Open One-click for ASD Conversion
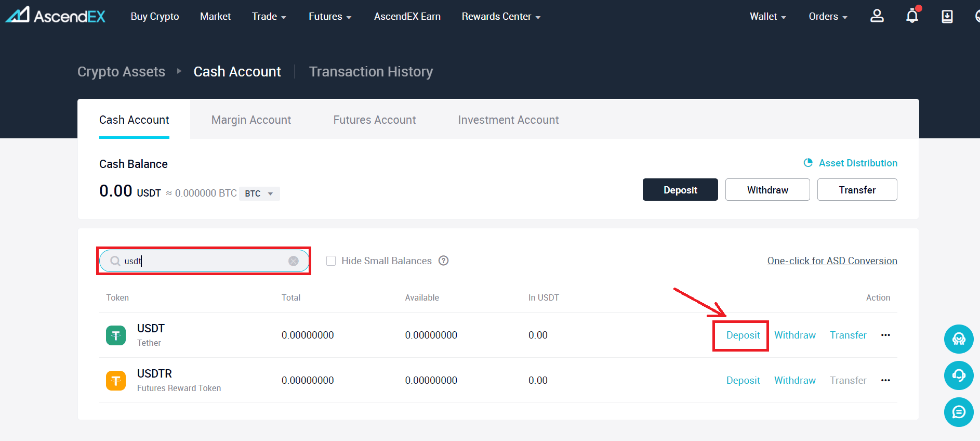The height and width of the screenshot is (441, 980). 832,261
